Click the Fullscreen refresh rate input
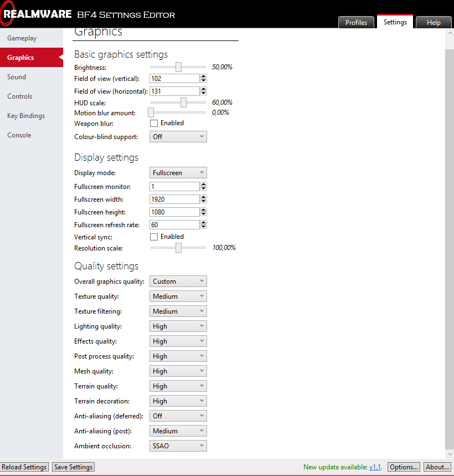 (174, 224)
